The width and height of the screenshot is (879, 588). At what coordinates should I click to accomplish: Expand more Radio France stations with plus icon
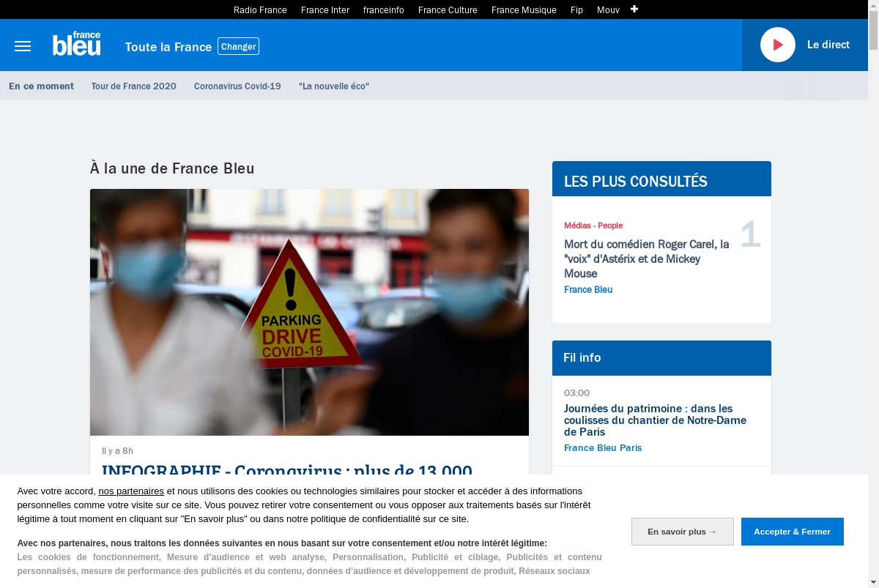(x=634, y=9)
